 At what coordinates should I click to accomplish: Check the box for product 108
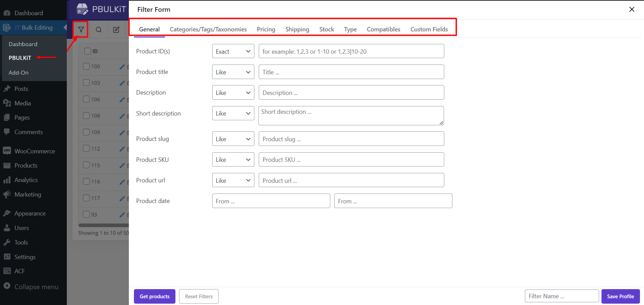(x=86, y=116)
